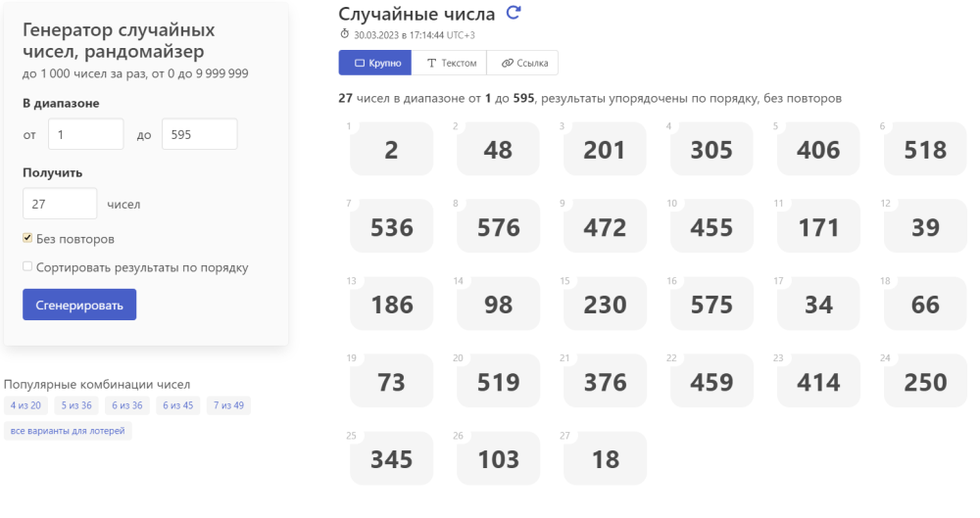Select the 6 из 45 lottery link
The width and height of the screenshot is (980, 518).
177,405
